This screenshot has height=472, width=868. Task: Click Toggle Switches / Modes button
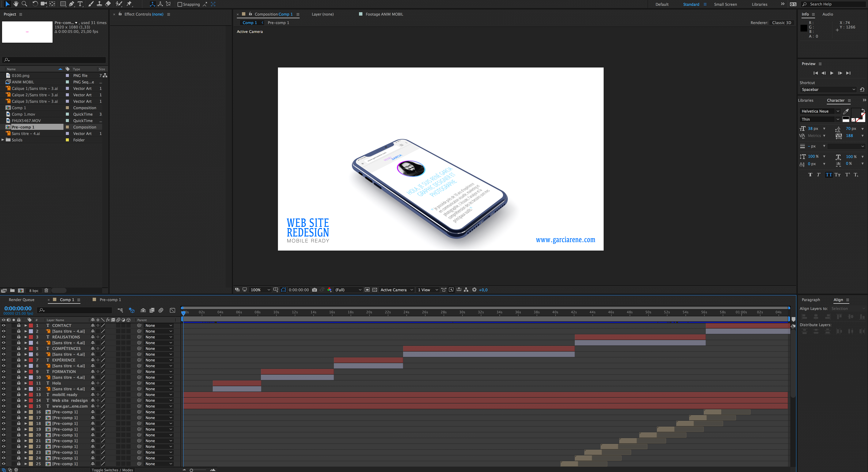pyautogui.click(x=112, y=470)
